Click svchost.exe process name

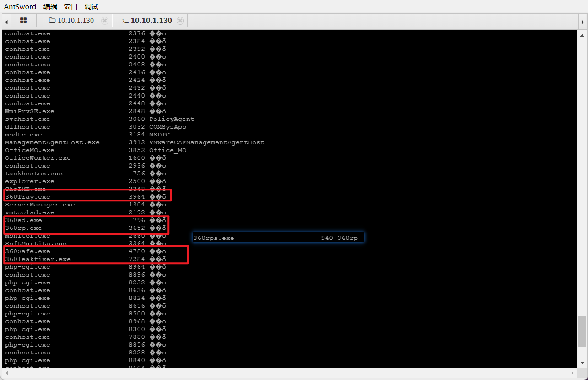[27, 119]
